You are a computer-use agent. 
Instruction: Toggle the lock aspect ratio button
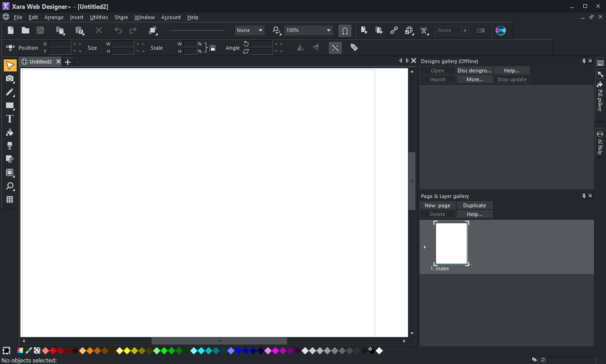(x=213, y=48)
